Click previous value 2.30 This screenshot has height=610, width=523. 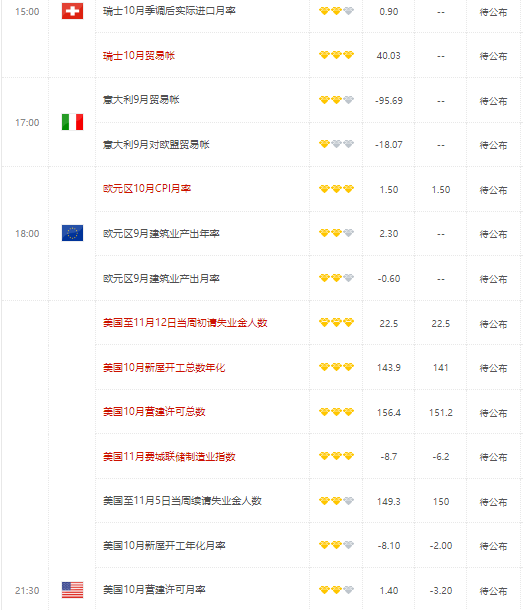(388, 233)
